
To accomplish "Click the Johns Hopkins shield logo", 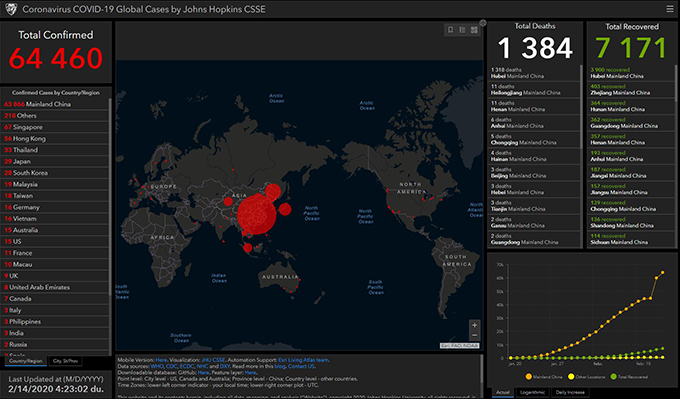I will click(10, 9).
